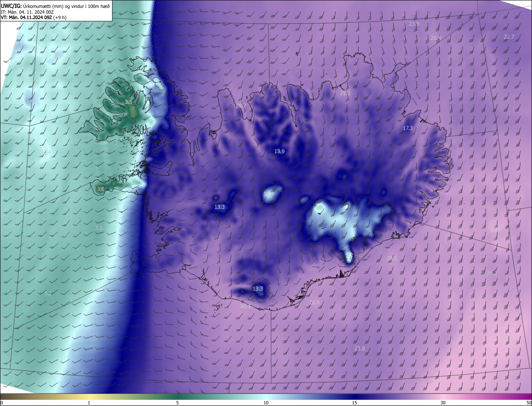Click the '1' tick label on the color scale
This screenshot has width=532, height=406.
click(x=89, y=403)
